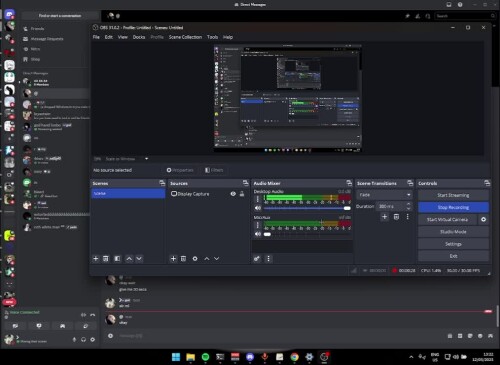Disconnect Discord voice call icon
The image size is (500, 365).
(x=93, y=315)
